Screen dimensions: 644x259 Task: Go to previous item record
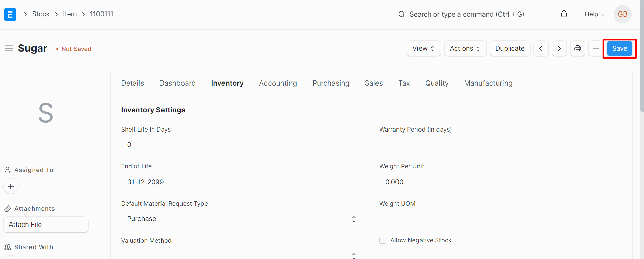point(541,48)
